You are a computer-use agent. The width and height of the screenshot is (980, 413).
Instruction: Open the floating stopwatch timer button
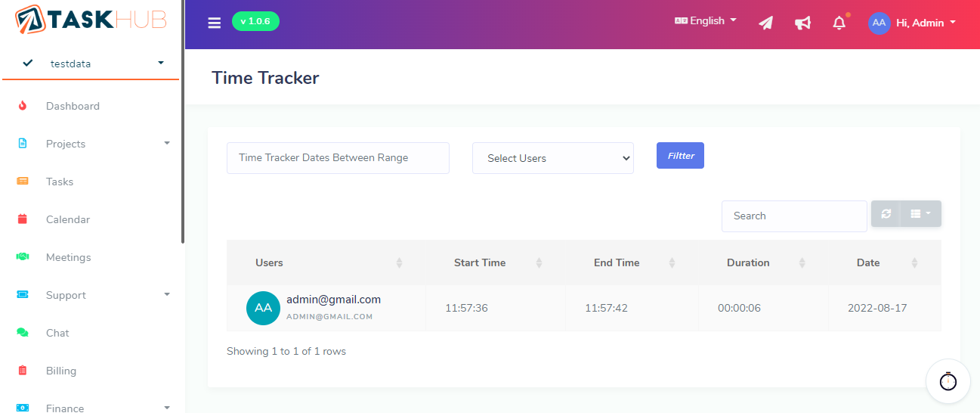(x=948, y=381)
